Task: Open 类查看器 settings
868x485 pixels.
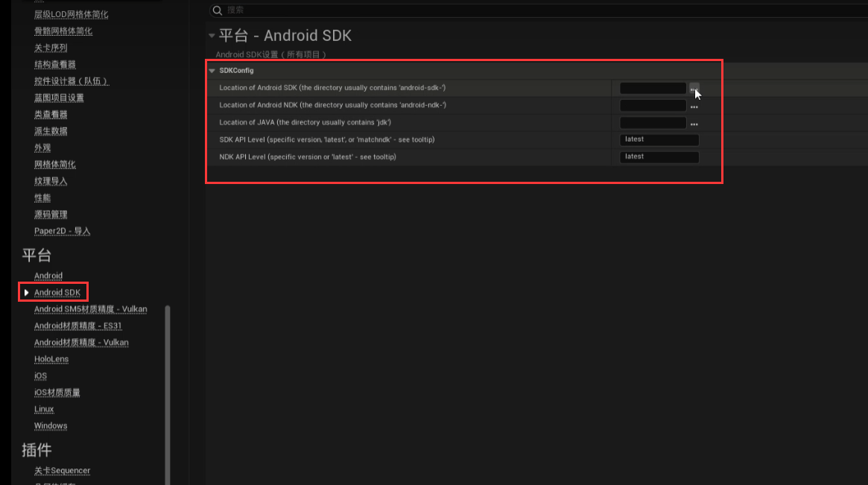Action: click(51, 114)
